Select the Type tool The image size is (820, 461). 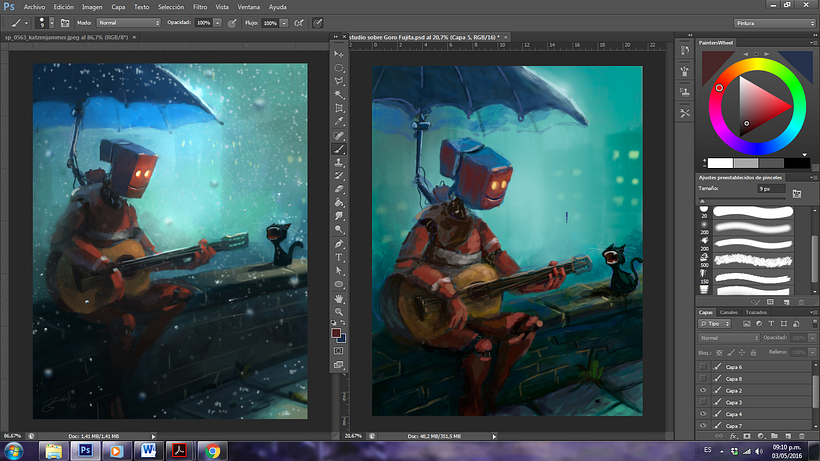point(339,257)
